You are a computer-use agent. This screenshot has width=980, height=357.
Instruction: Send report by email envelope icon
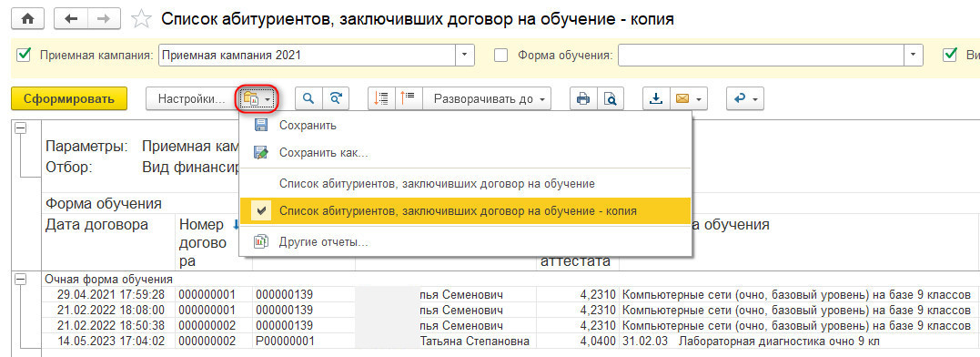point(682,98)
